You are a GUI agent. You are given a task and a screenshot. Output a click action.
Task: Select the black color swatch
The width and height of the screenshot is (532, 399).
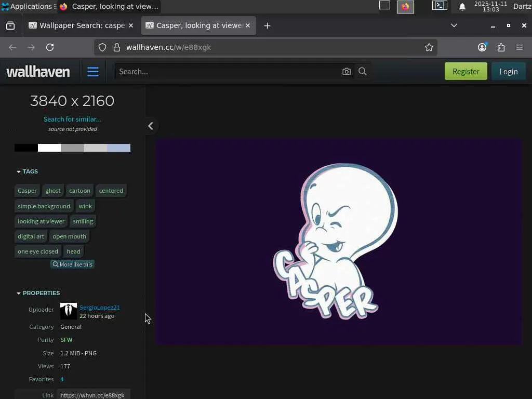[26, 148]
